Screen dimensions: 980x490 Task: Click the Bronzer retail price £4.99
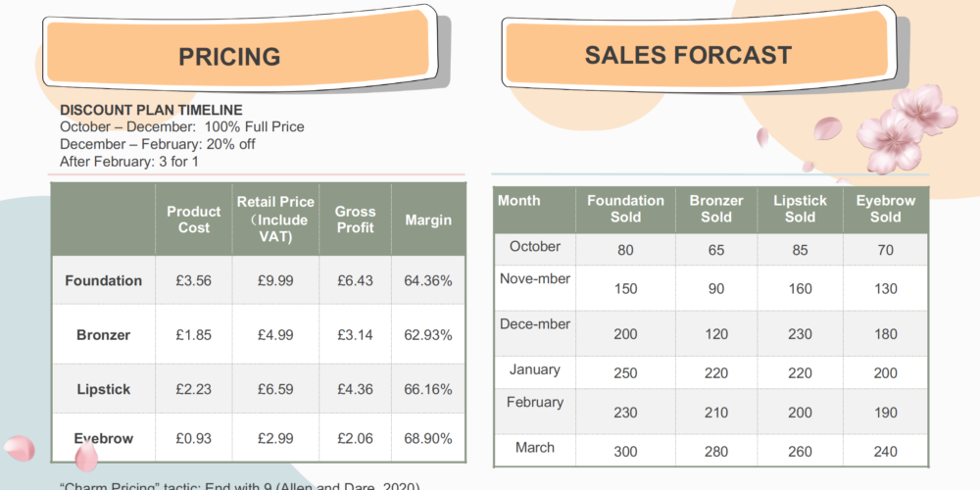point(275,335)
